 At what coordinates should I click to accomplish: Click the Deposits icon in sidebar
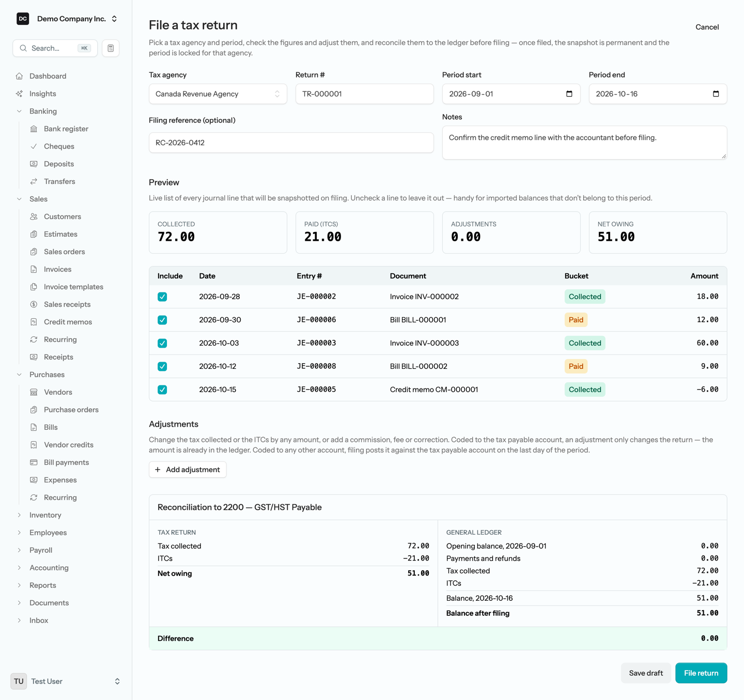tap(34, 164)
